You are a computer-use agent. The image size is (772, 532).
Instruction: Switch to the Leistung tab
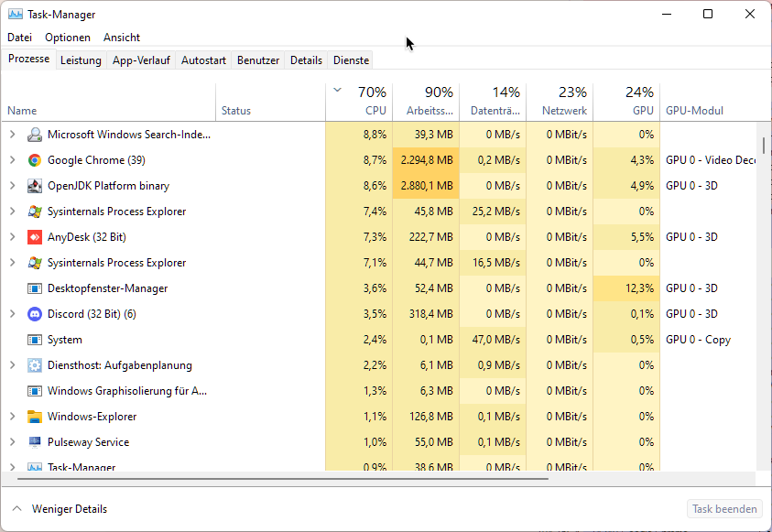tap(81, 60)
